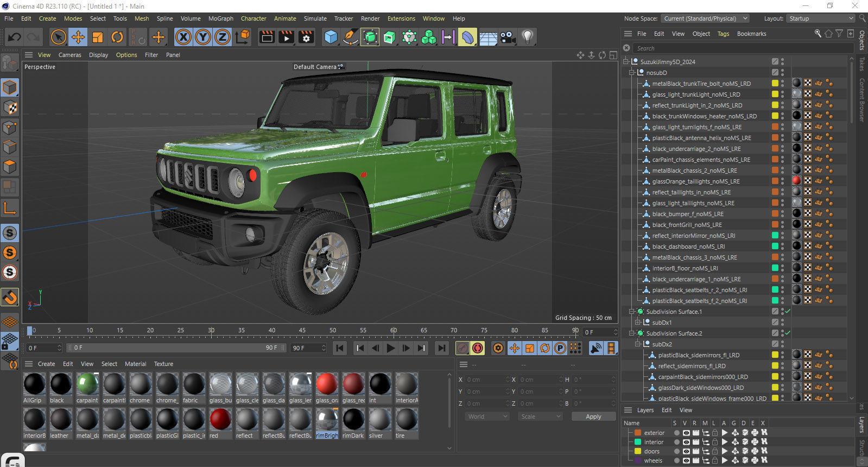
Task: Click Render View clapperboard icon
Action: click(267, 37)
